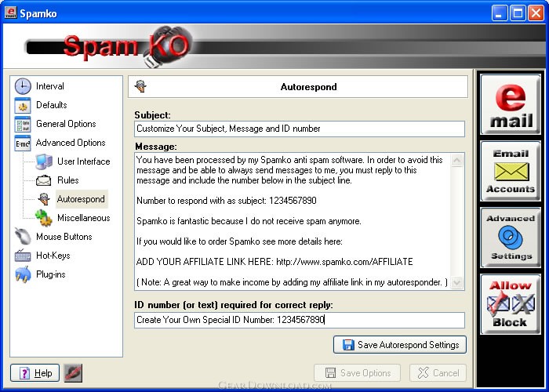The height and width of the screenshot is (392, 549).
Task: Click the Mouse Buttons mouse icon
Action: click(x=23, y=237)
